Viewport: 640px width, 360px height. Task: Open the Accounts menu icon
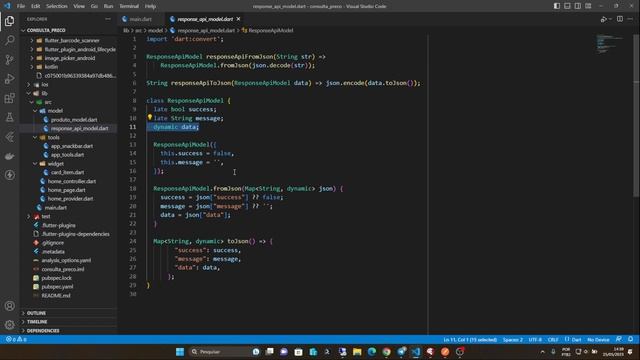point(9,306)
